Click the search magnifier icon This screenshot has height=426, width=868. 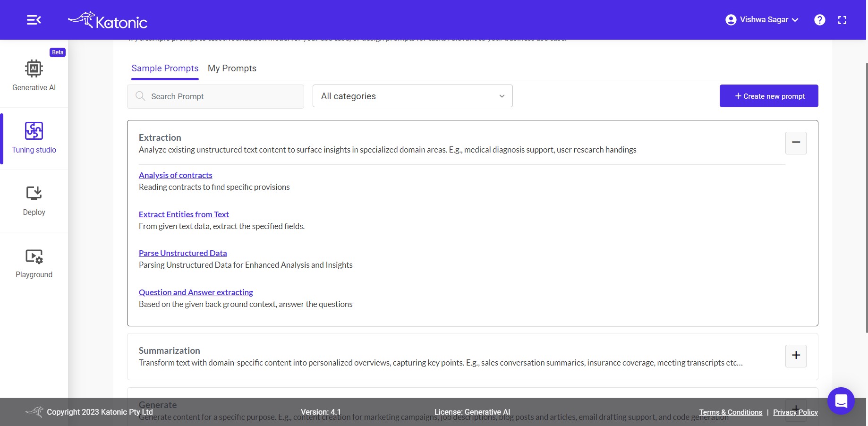click(x=140, y=96)
